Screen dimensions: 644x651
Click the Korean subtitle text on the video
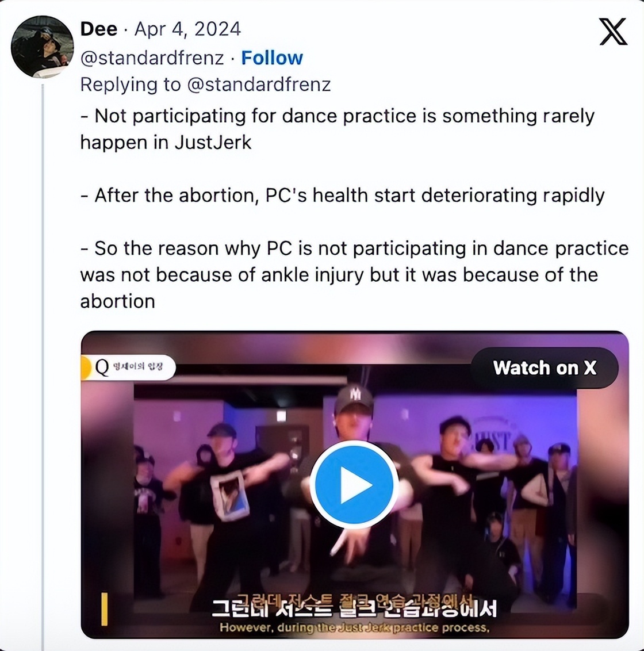tap(355, 610)
